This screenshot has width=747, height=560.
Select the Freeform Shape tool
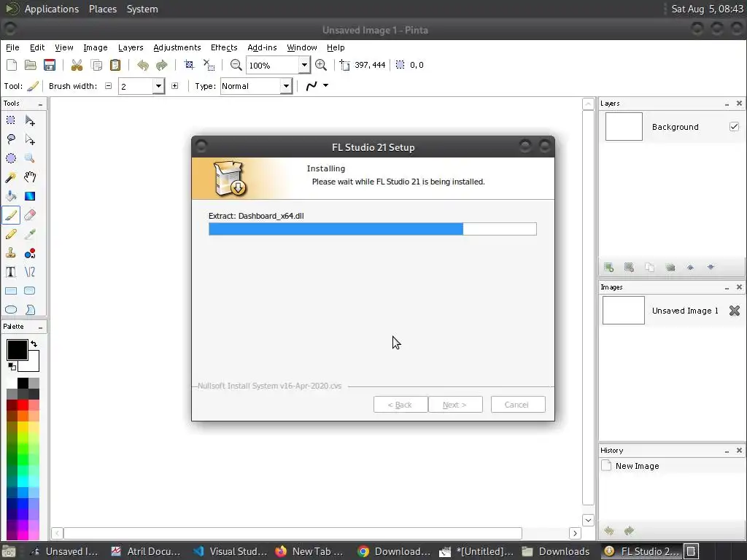pos(30,310)
